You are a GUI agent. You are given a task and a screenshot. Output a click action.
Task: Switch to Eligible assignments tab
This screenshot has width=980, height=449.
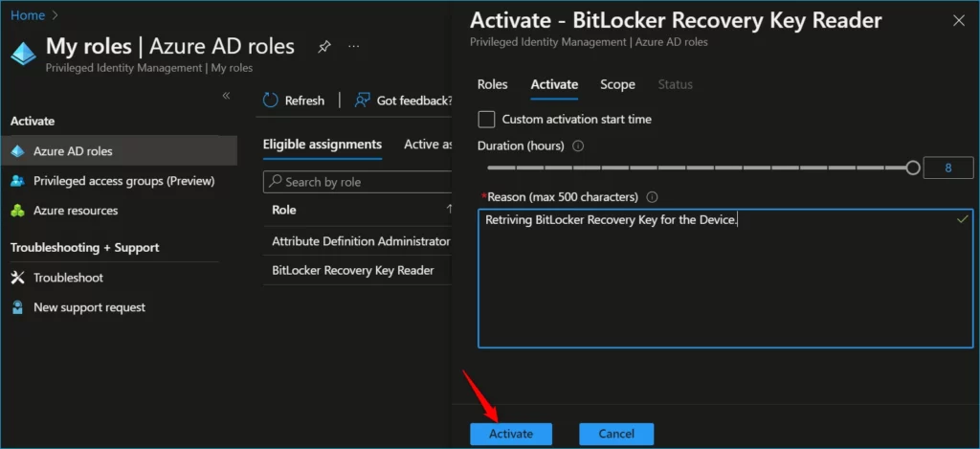(322, 145)
